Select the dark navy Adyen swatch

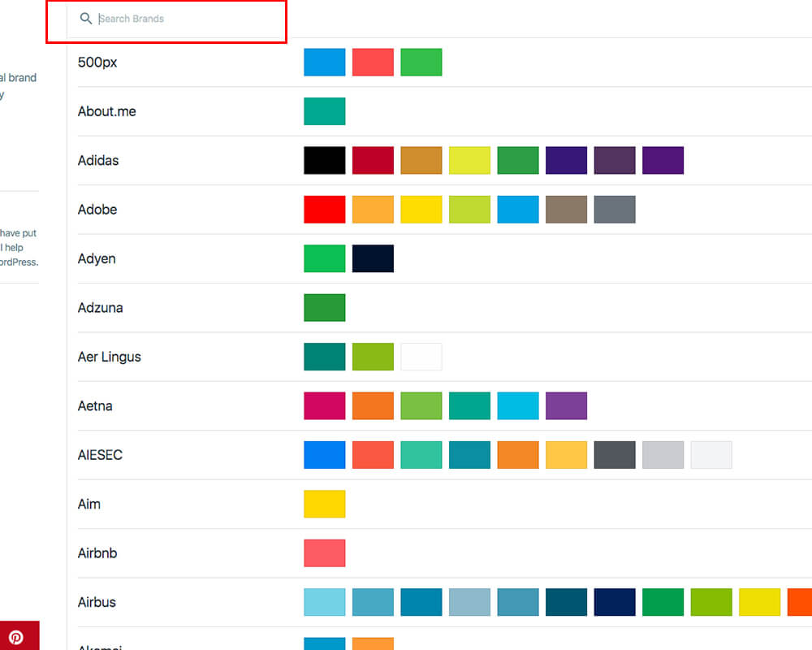[x=373, y=258]
